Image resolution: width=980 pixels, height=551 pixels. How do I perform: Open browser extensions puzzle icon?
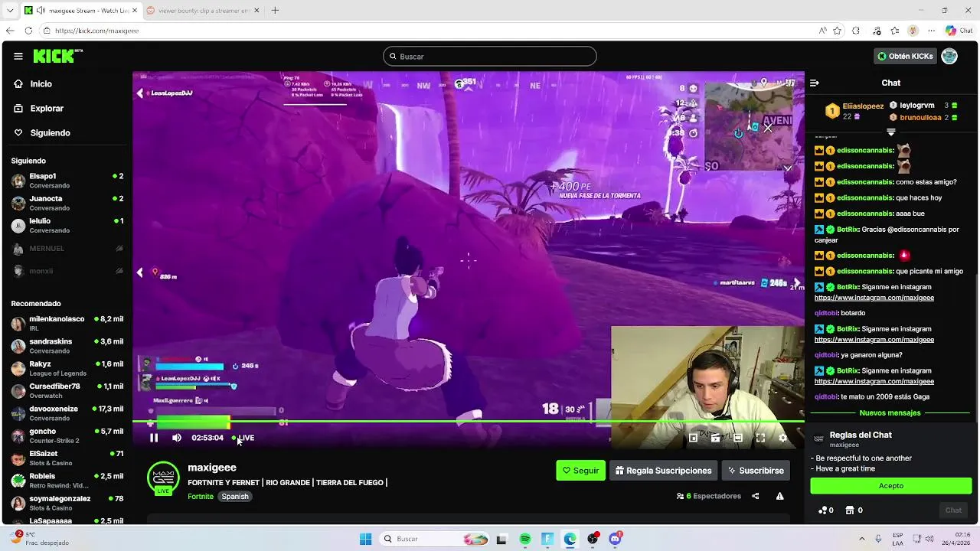856,31
